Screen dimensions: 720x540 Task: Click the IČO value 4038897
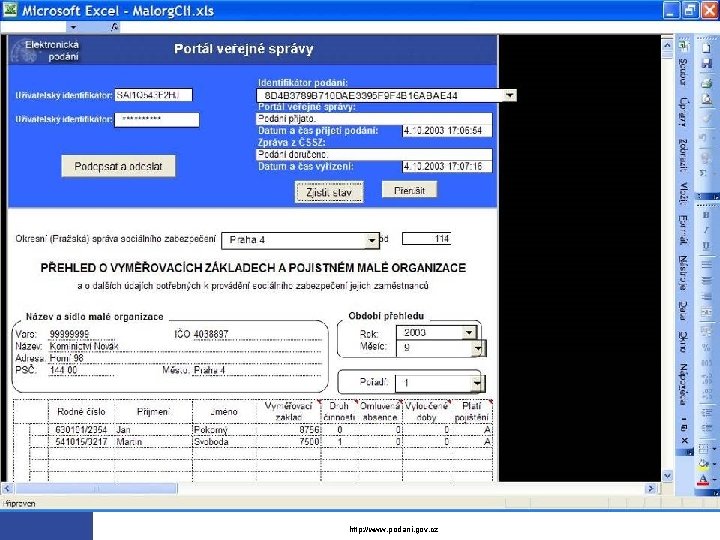tap(211, 334)
